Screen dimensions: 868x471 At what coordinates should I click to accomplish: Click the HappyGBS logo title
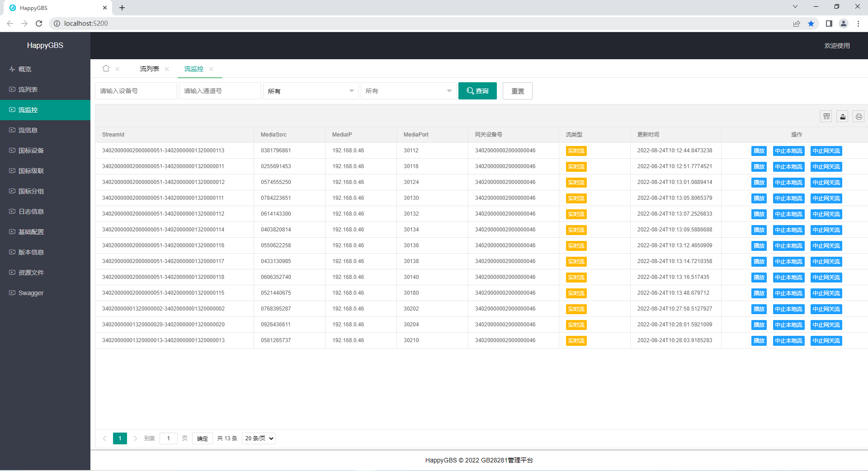pos(45,45)
